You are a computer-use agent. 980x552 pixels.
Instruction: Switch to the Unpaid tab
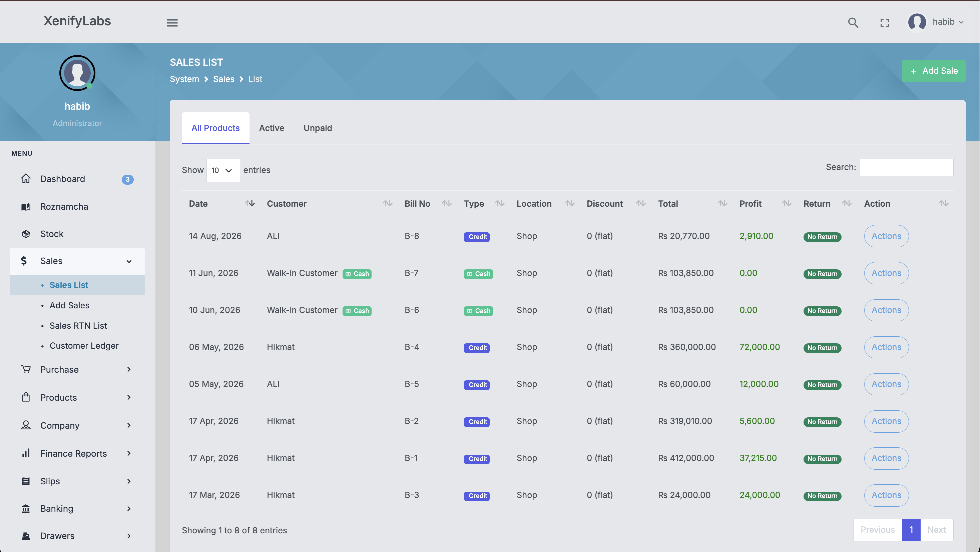click(318, 128)
